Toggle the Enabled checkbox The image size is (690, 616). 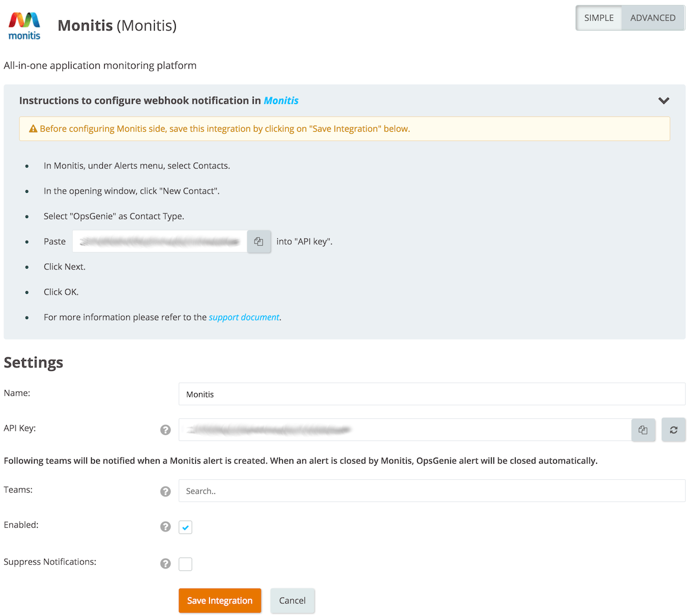click(185, 527)
